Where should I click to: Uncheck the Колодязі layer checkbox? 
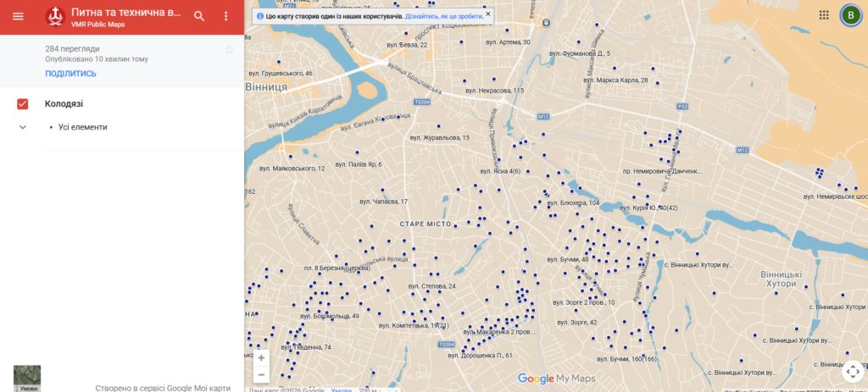23,104
